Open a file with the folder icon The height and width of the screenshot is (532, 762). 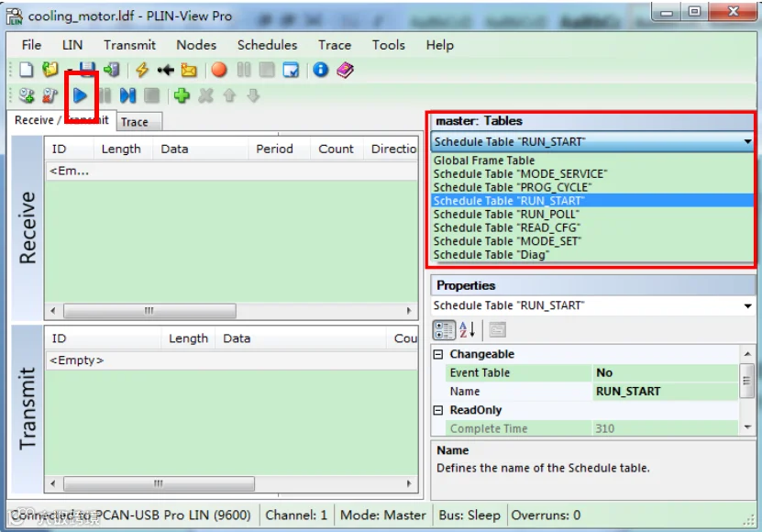click(50, 70)
